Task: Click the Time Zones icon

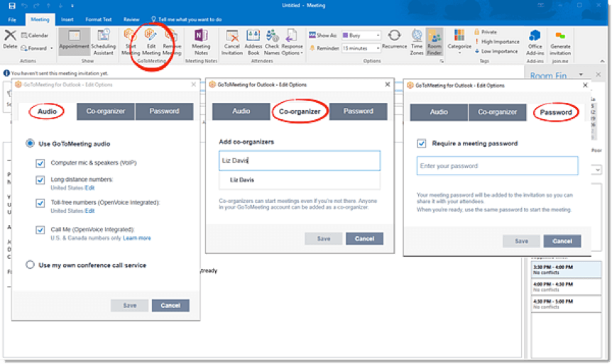Action: 417,41
